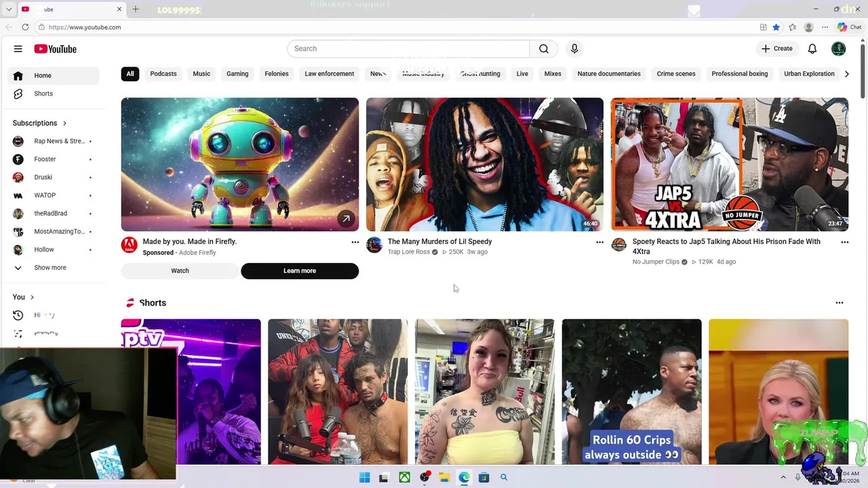Open the Xbox app from taskbar
This screenshot has height=488, width=868.
(x=404, y=478)
